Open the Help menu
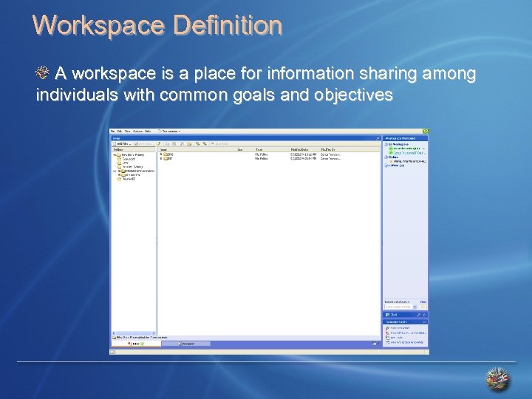The image size is (532, 399). point(148,132)
